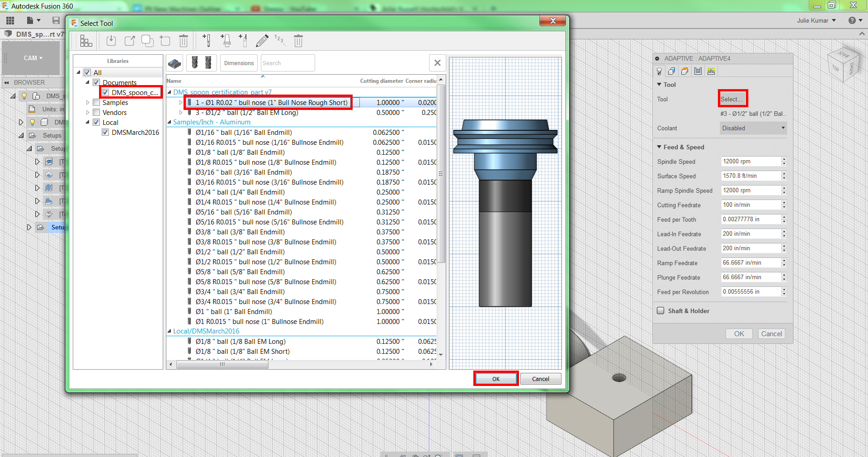Image resolution: width=868 pixels, height=457 pixels.
Task: Click the material filter icon
Action: [175, 63]
